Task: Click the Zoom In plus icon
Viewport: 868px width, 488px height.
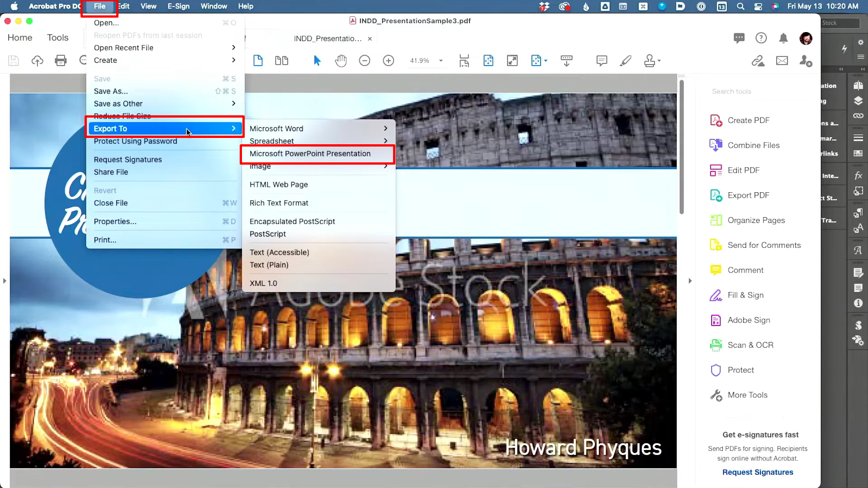Action: tap(389, 61)
